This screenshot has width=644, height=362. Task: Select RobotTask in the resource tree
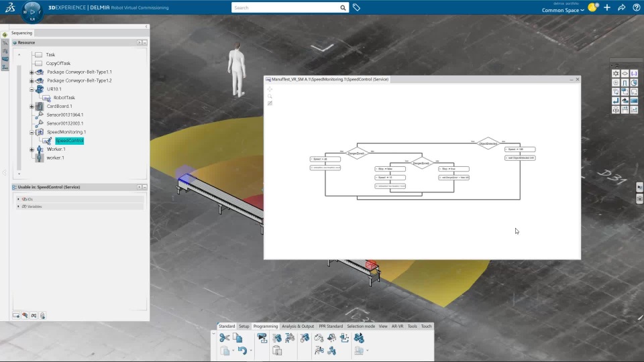[x=64, y=97]
